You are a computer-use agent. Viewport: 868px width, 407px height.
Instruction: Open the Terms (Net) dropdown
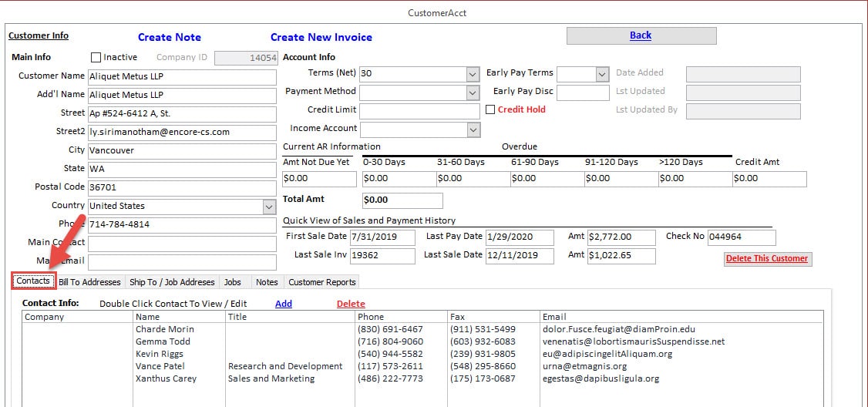point(473,74)
